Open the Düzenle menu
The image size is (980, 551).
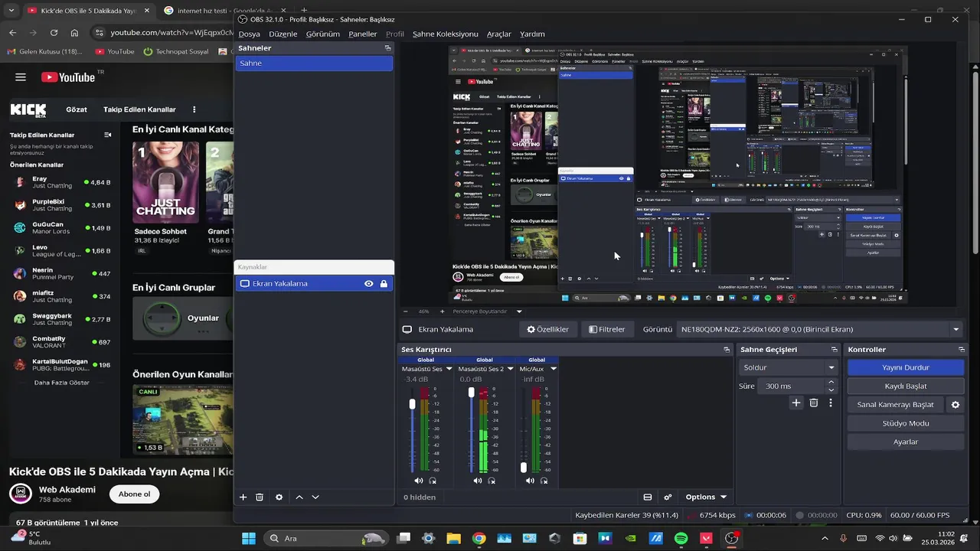pos(283,34)
